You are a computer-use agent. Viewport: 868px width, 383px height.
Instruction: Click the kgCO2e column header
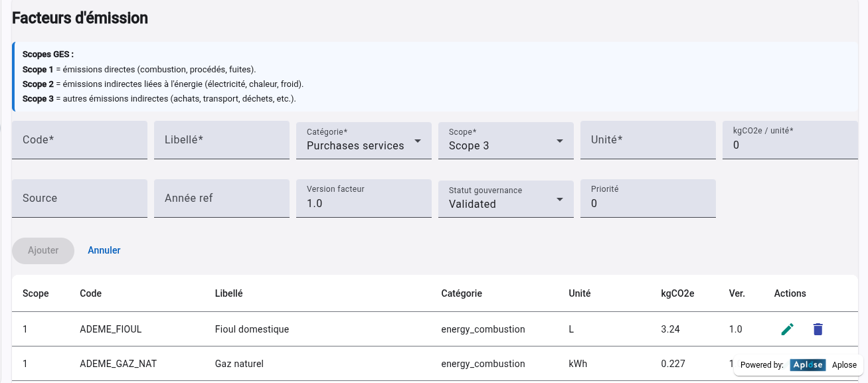(677, 293)
